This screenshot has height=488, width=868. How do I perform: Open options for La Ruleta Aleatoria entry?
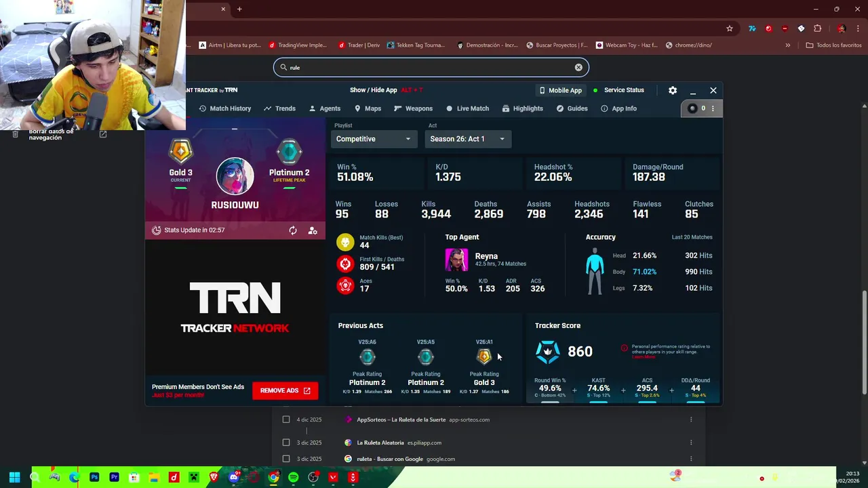[x=691, y=443]
